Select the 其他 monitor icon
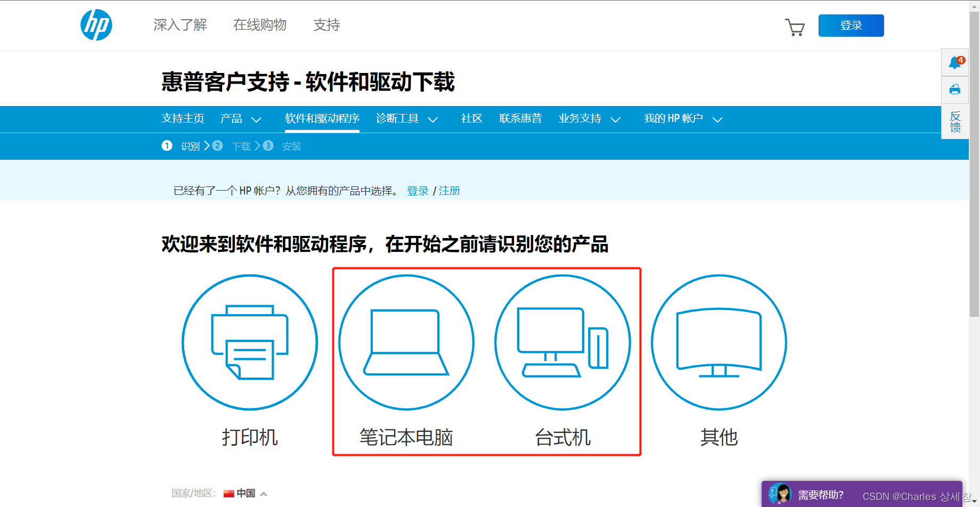The height and width of the screenshot is (507, 980). (719, 342)
